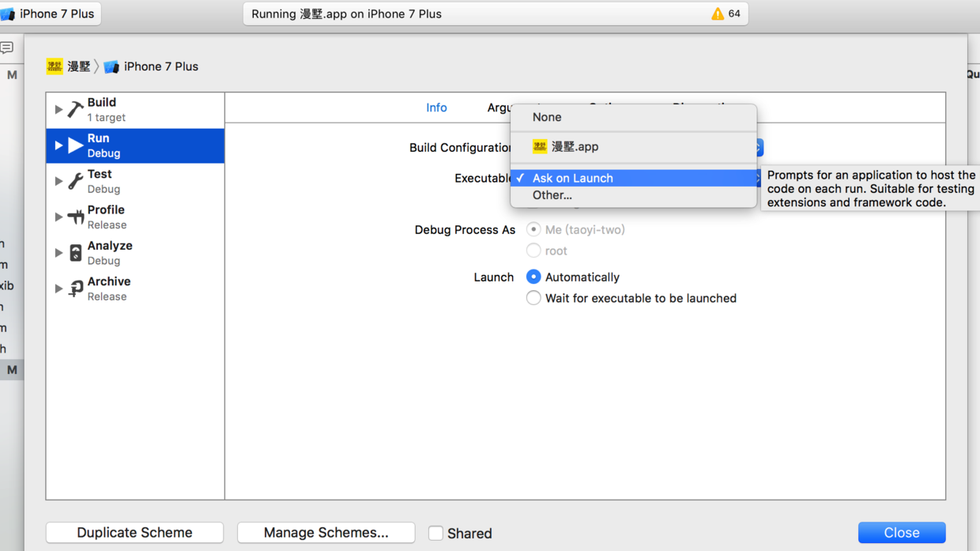
Task: Select the Archive Release row
Action: pyautogui.click(x=135, y=289)
